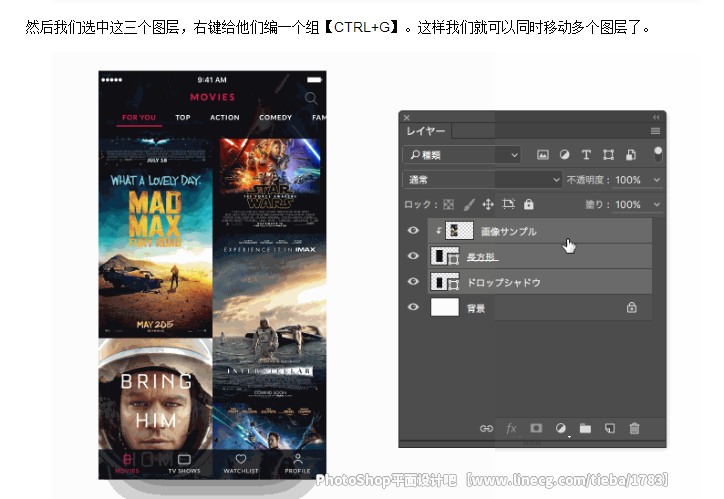Lock artboard nesting icon
The height and width of the screenshot is (499, 724).
508,204
